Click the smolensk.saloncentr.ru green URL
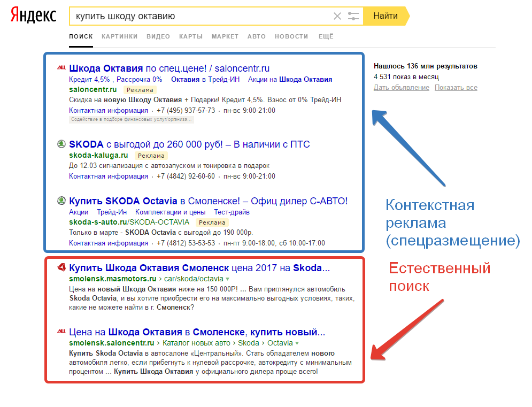532x407 pixels. coord(111,343)
